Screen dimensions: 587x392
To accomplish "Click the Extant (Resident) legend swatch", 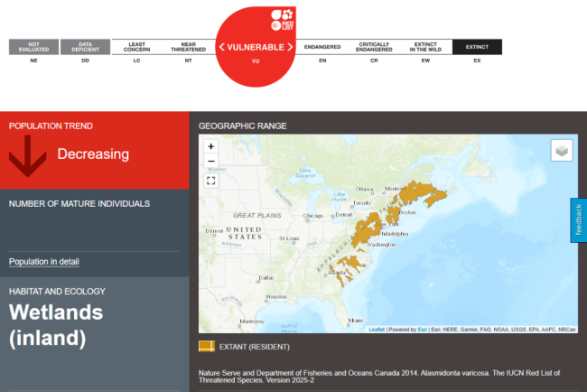I will click(x=207, y=346).
